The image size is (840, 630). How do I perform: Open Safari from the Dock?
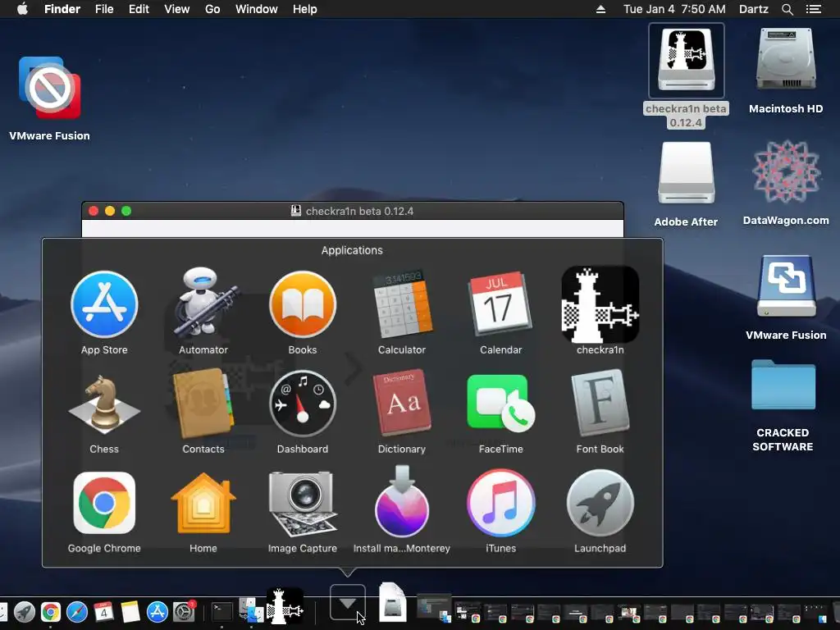click(x=77, y=612)
